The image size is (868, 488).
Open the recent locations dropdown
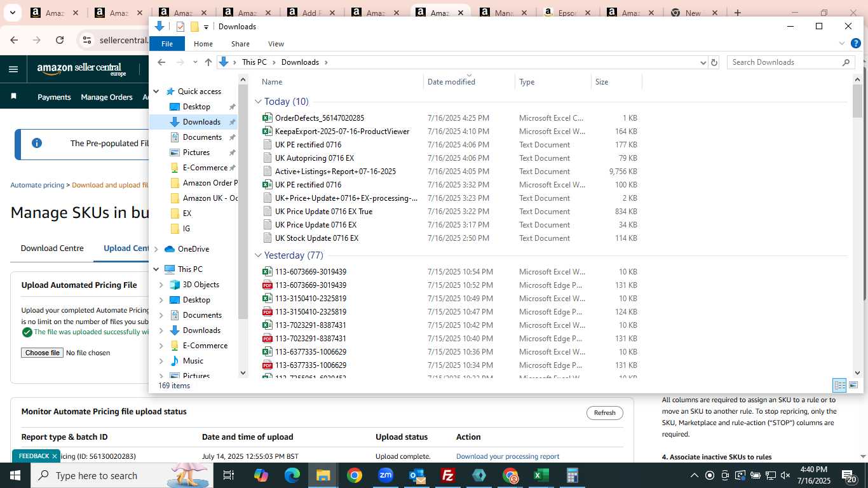click(195, 62)
